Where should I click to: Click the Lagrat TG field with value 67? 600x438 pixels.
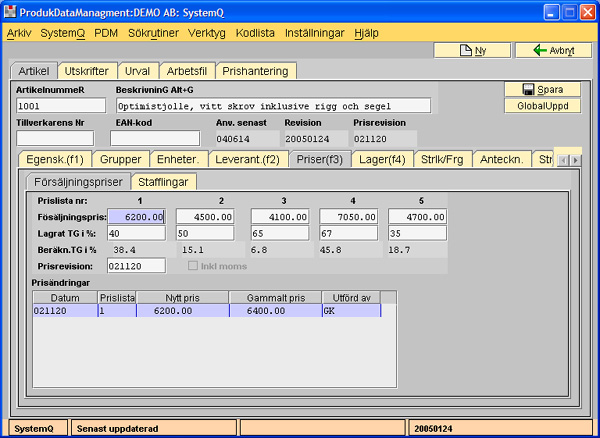349,233
